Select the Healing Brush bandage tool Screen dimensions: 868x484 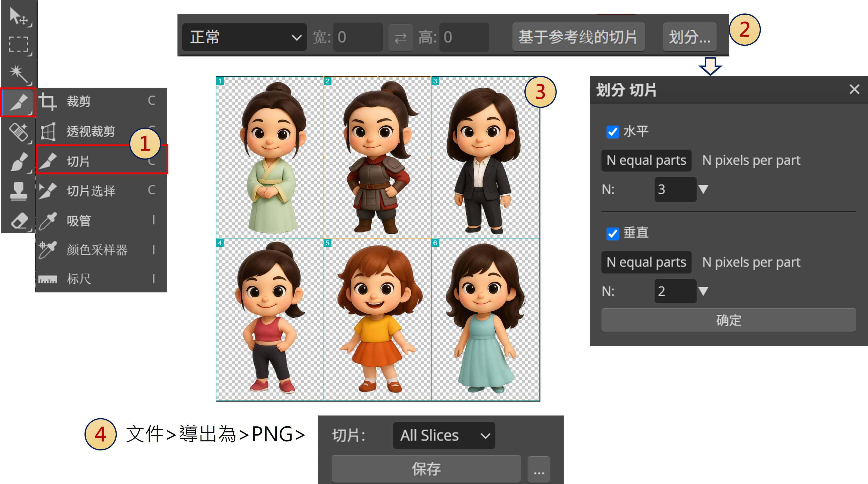click(x=19, y=132)
